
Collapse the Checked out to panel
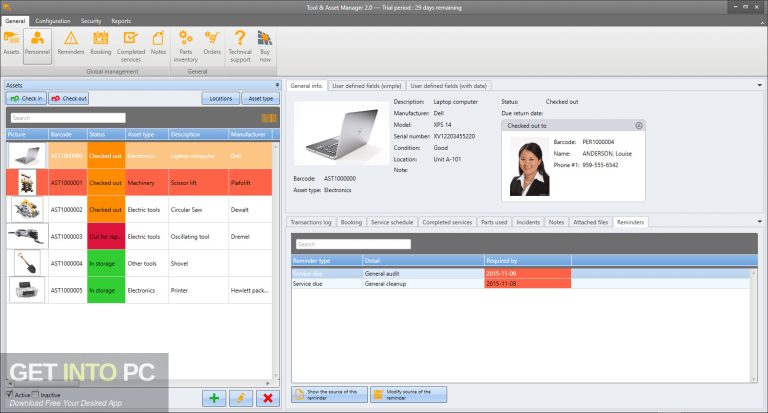[639, 126]
